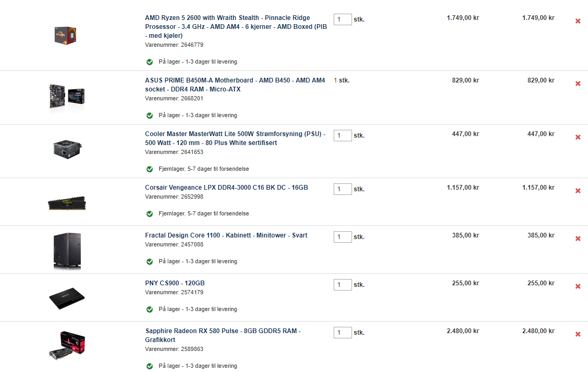The width and height of the screenshot is (588, 372).
Task: Remove AMD Ryzen 5 2600 from cart
Action: tap(578, 21)
